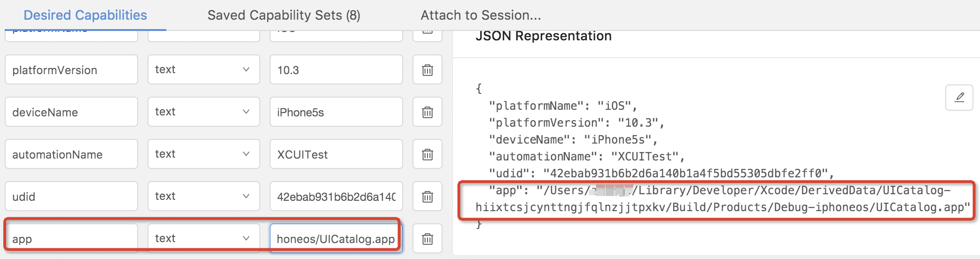
Task: Delete the automationName capability row
Action: pyautogui.click(x=427, y=154)
